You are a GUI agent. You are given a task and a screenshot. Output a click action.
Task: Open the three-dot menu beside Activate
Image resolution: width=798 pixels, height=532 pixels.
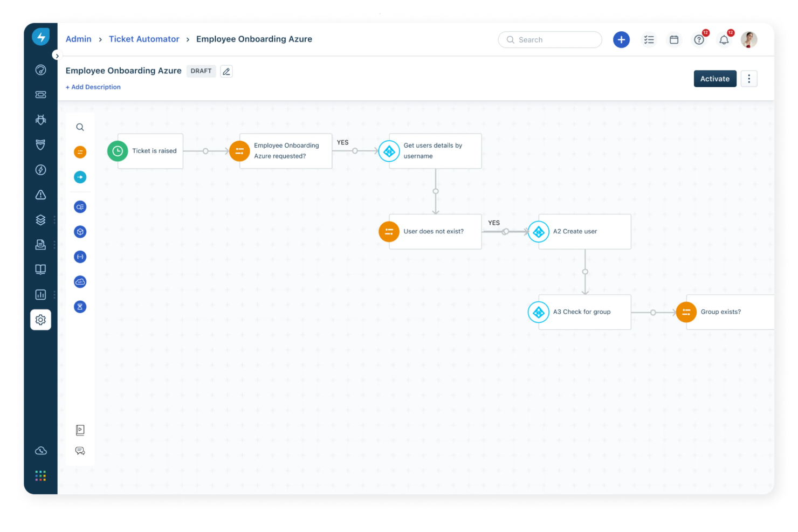(749, 78)
